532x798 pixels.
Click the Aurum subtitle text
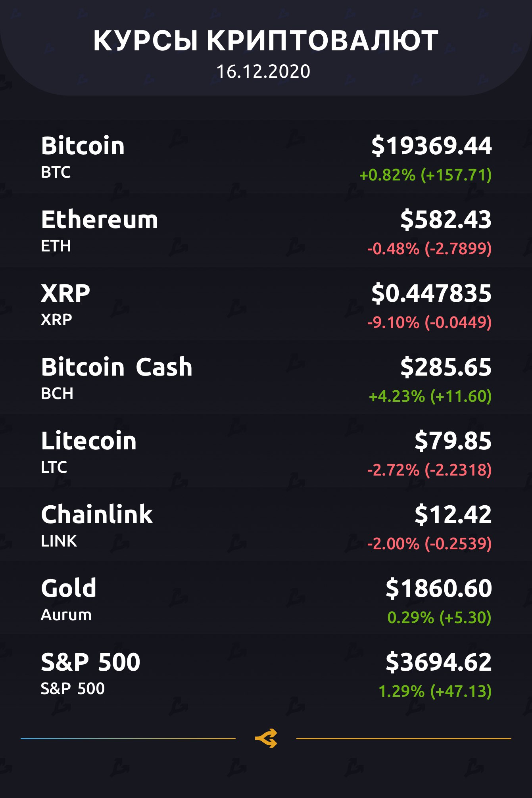click(x=66, y=615)
